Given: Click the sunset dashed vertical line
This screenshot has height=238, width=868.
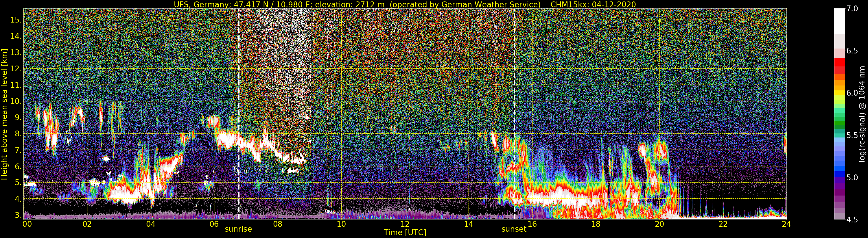Looking at the screenshot, I should (x=514, y=114).
